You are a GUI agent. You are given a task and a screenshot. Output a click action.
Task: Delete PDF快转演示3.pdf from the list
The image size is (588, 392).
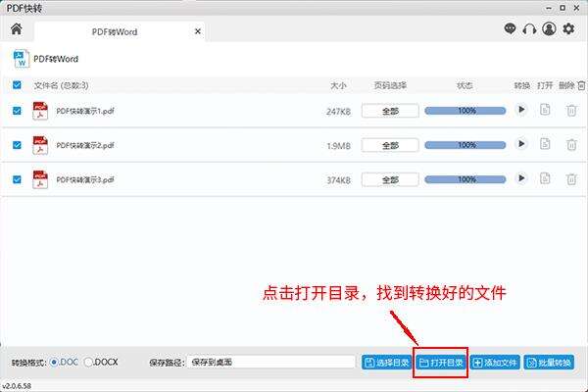(x=571, y=179)
